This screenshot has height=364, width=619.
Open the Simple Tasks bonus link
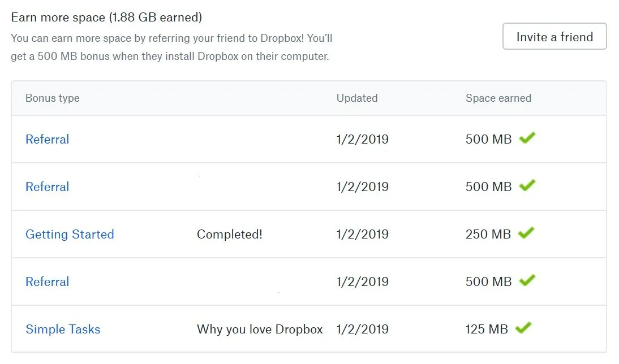(63, 330)
